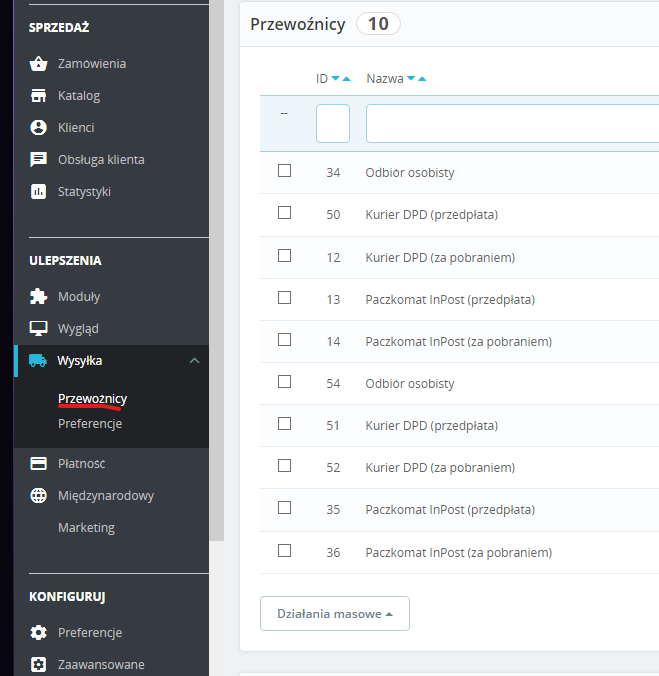Viewport: 659px width, 676px height.
Task: Click the Klienci person icon
Action: pyautogui.click(x=39, y=128)
